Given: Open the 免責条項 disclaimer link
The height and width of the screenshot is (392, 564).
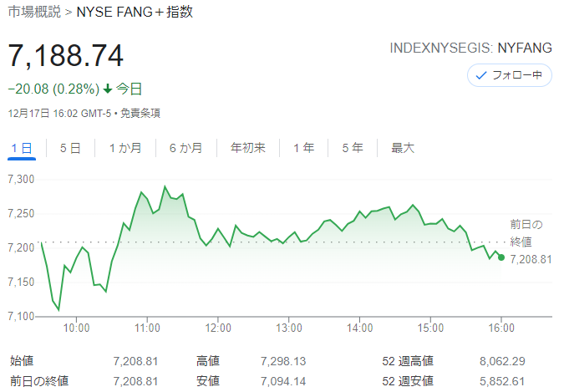Looking at the screenshot, I should click(140, 114).
